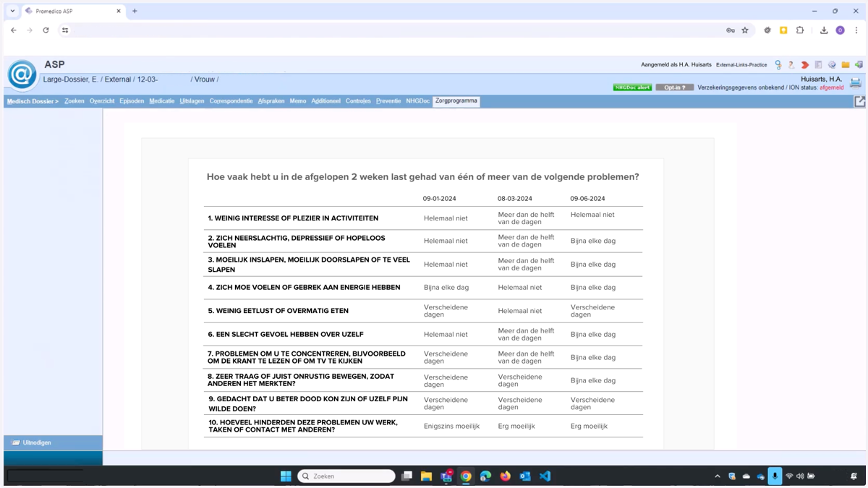Open Visual Studio Code from the taskbar
Viewport: 868px width, 488px height.
tap(545, 476)
